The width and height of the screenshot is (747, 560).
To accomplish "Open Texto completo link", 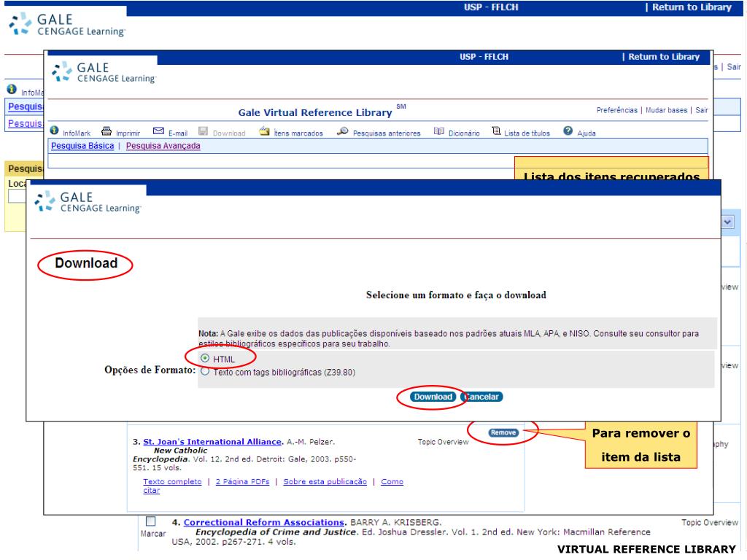I will click(x=172, y=481).
